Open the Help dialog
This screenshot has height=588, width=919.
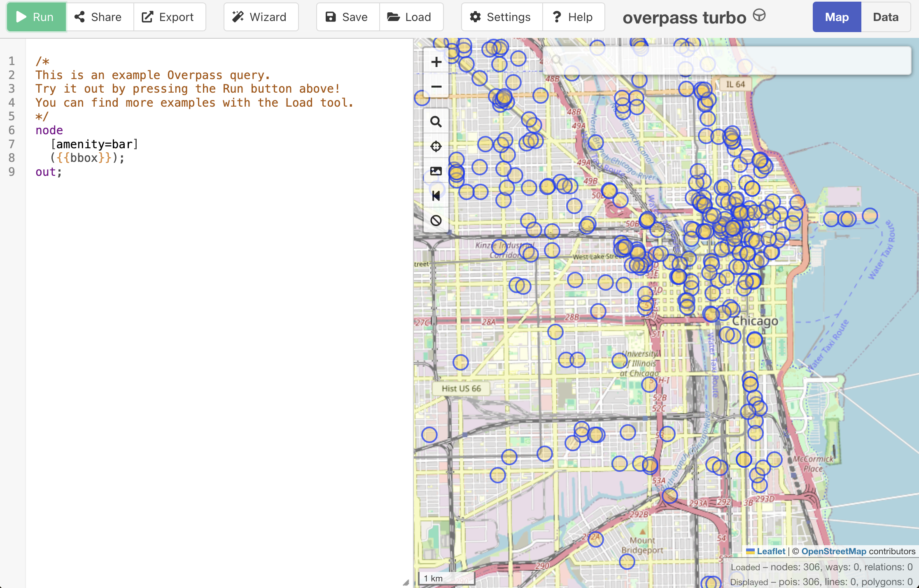[574, 17]
